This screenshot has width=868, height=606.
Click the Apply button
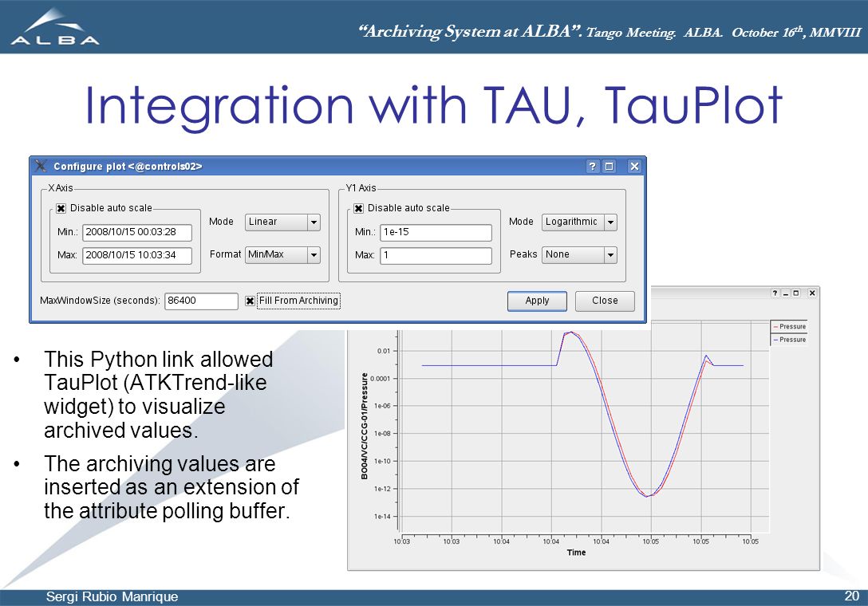click(x=537, y=301)
